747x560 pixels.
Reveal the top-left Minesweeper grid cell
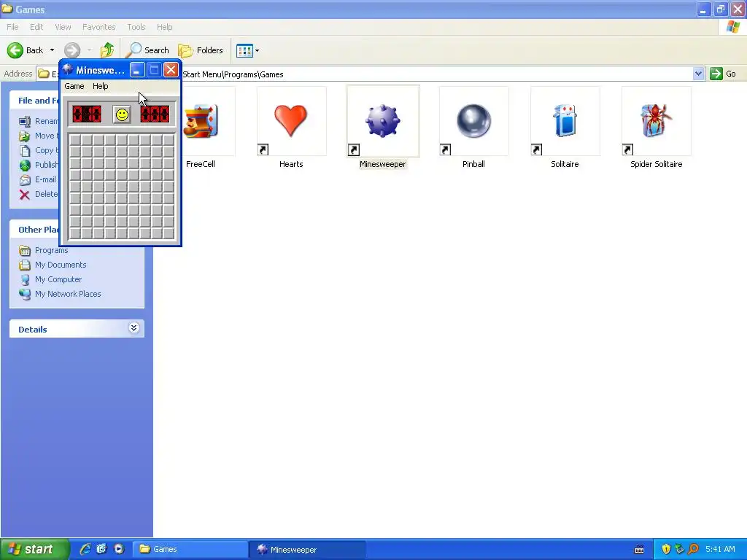tap(75, 140)
